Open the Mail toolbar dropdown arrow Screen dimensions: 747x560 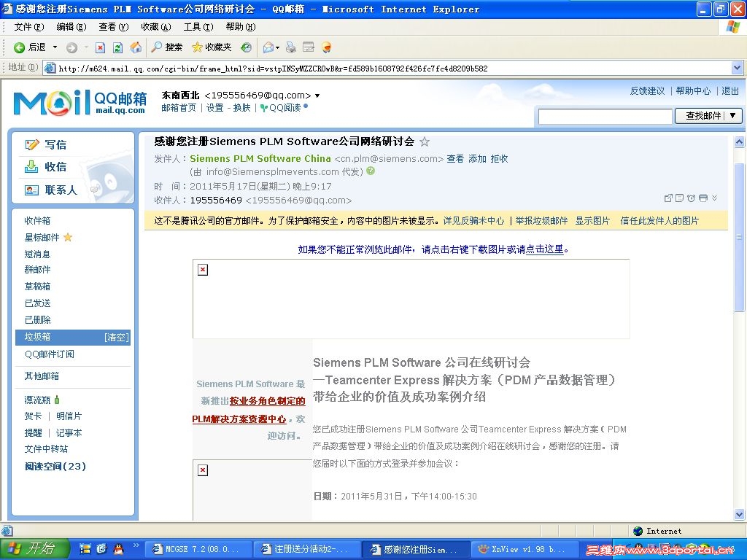tap(277, 47)
